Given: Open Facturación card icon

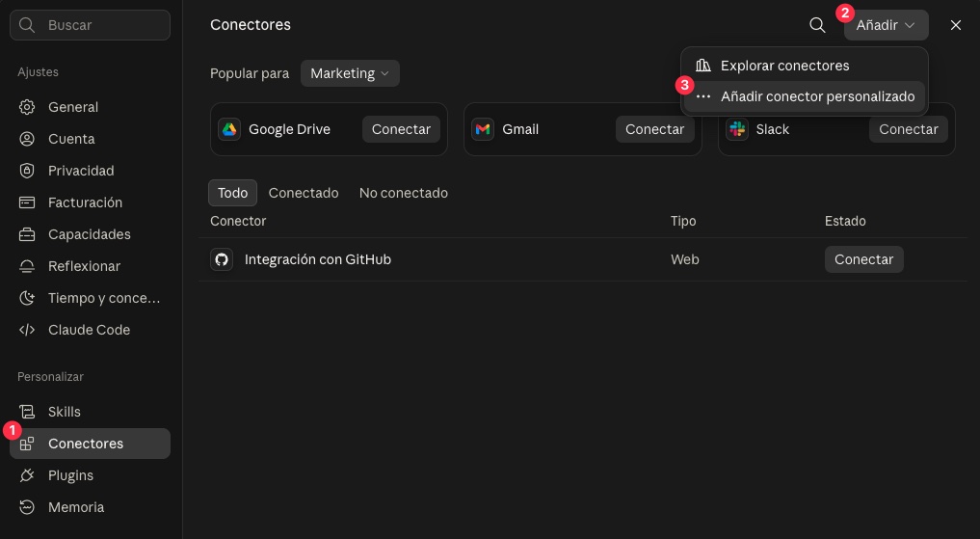Looking at the screenshot, I should [27, 202].
